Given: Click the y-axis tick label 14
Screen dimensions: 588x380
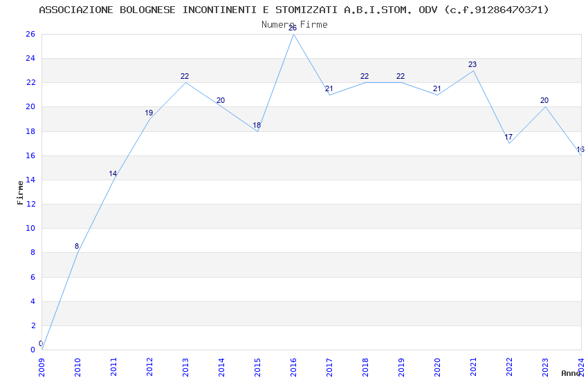Looking at the screenshot, I should tap(30, 180).
